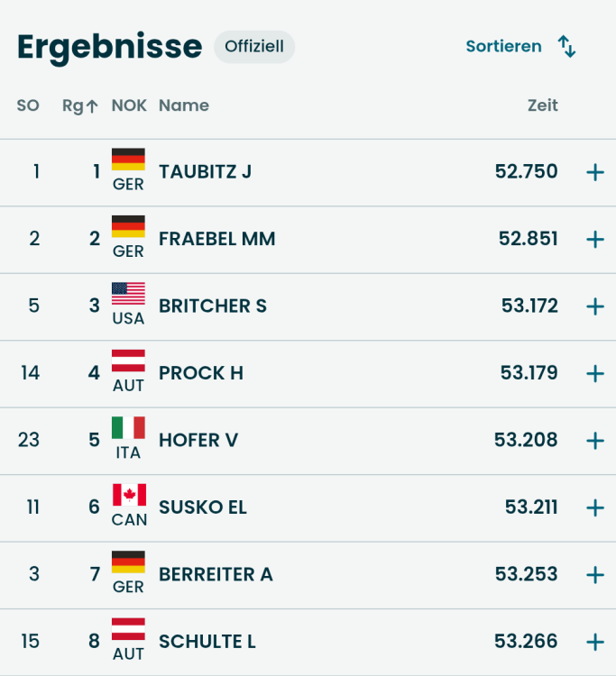The image size is (616, 676).
Task: Click the USA flag icon
Action: point(128,294)
